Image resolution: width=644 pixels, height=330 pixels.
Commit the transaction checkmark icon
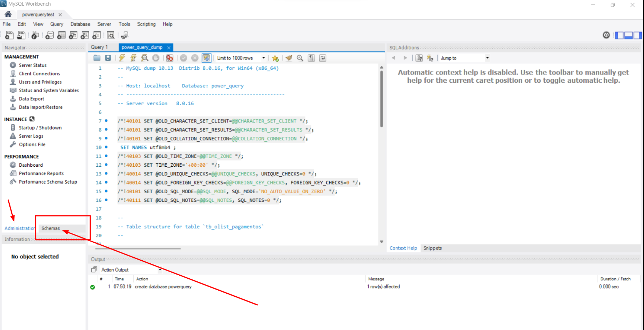(184, 58)
